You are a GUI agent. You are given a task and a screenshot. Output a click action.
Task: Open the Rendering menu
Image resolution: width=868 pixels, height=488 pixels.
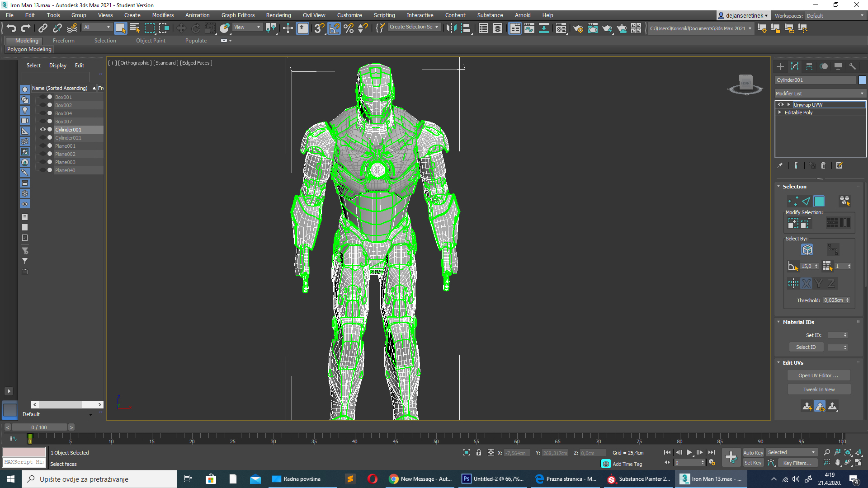(x=278, y=15)
